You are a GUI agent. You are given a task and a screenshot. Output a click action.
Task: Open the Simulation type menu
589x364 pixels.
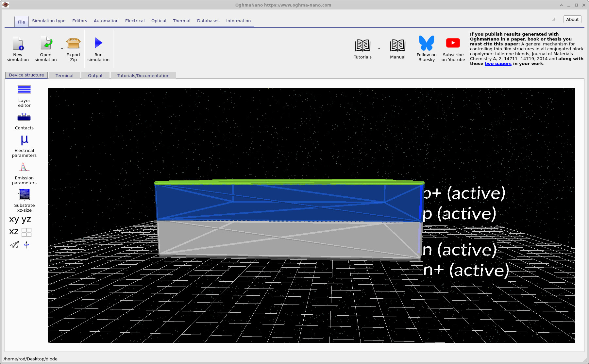click(48, 21)
